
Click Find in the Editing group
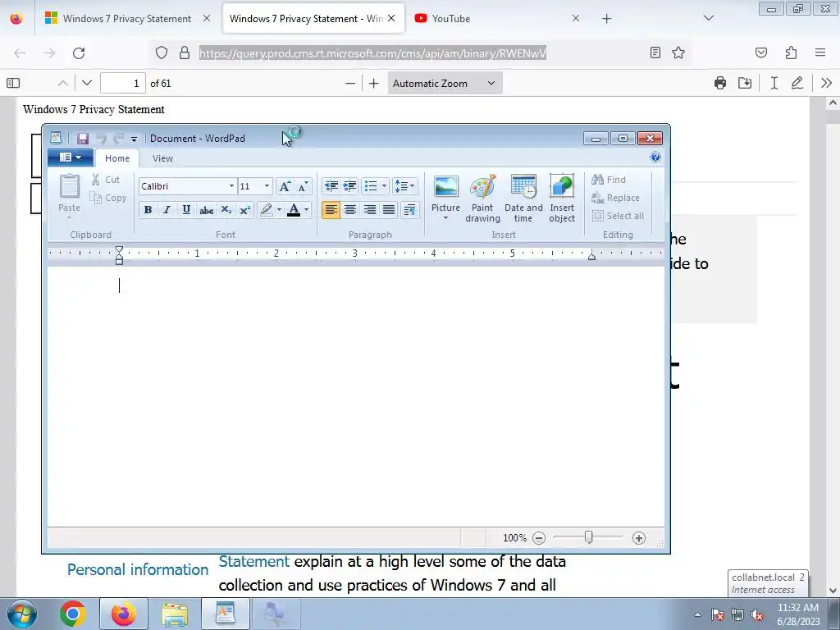[609, 180]
